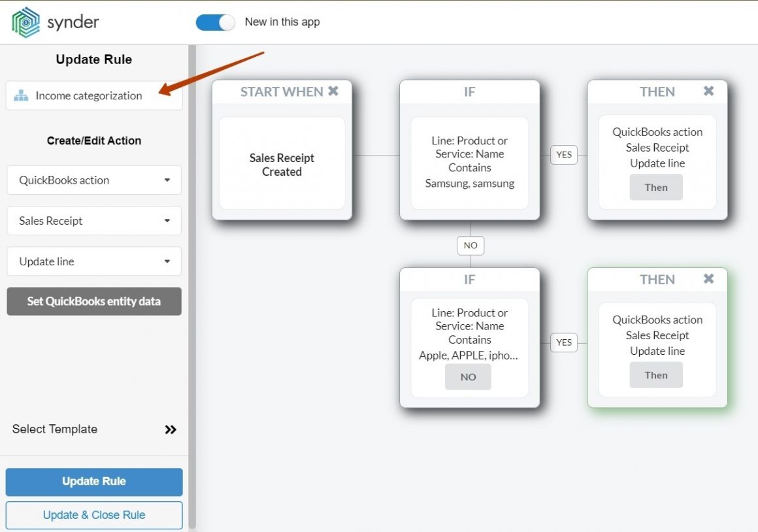Click the NO connector between IF blocks
The image size is (758, 532).
470,245
